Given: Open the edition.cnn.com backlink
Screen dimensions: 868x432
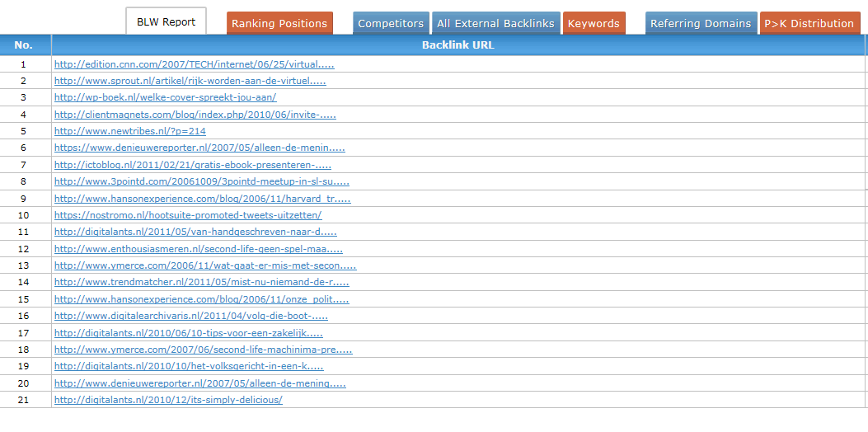Looking at the screenshot, I should point(195,64).
